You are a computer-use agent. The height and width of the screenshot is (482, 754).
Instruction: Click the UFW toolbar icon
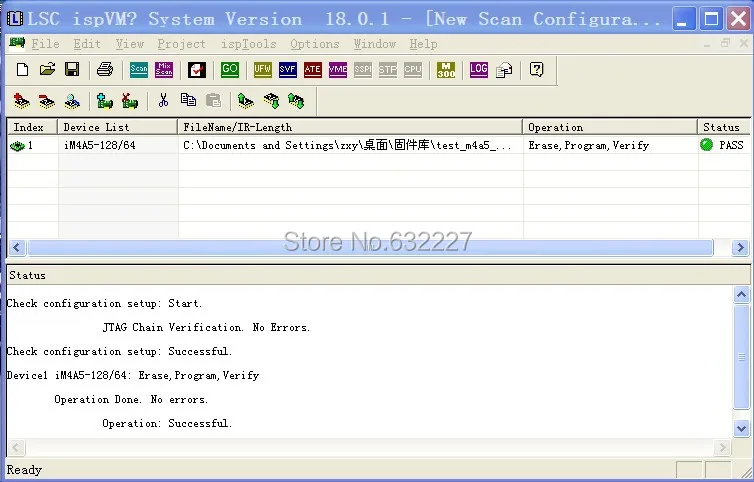263,70
